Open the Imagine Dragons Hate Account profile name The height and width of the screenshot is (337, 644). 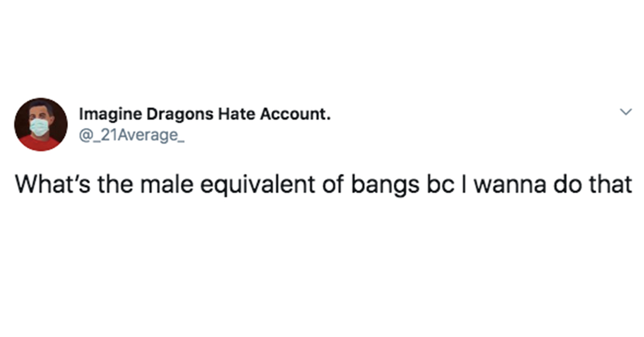tap(204, 114)
